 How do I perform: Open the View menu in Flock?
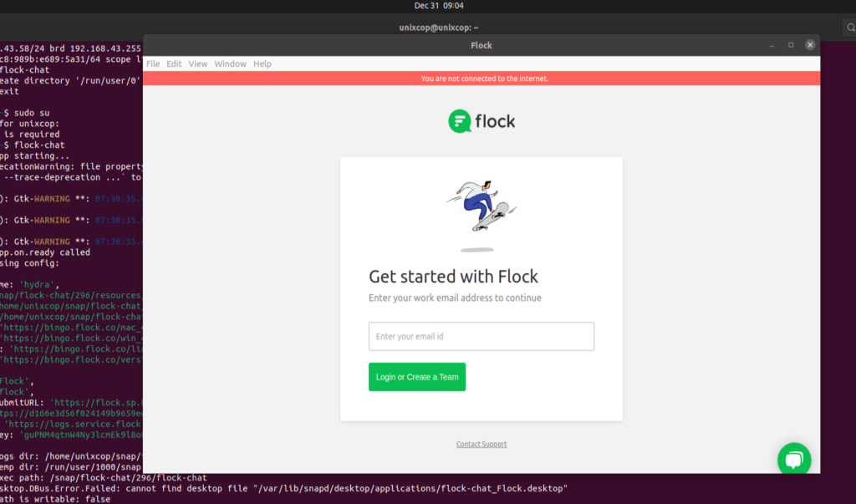pyautogui.click(x=197, y=64)
